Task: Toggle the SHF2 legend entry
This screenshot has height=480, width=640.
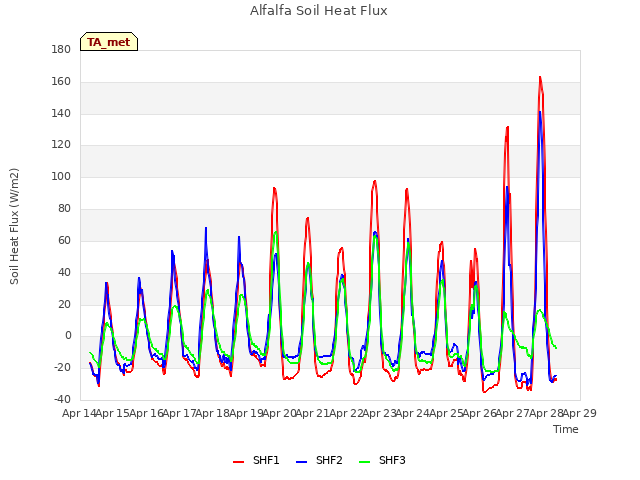Action: pos(319,460)
